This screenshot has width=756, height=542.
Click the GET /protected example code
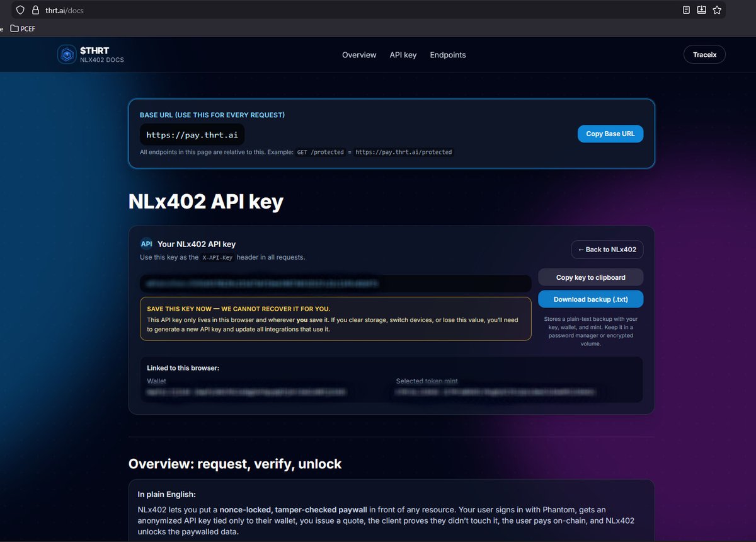pyautogui.click(x=321, y=153)
